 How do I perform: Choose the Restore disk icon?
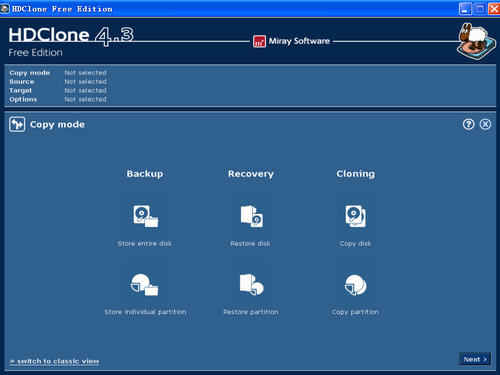[252, 216]
